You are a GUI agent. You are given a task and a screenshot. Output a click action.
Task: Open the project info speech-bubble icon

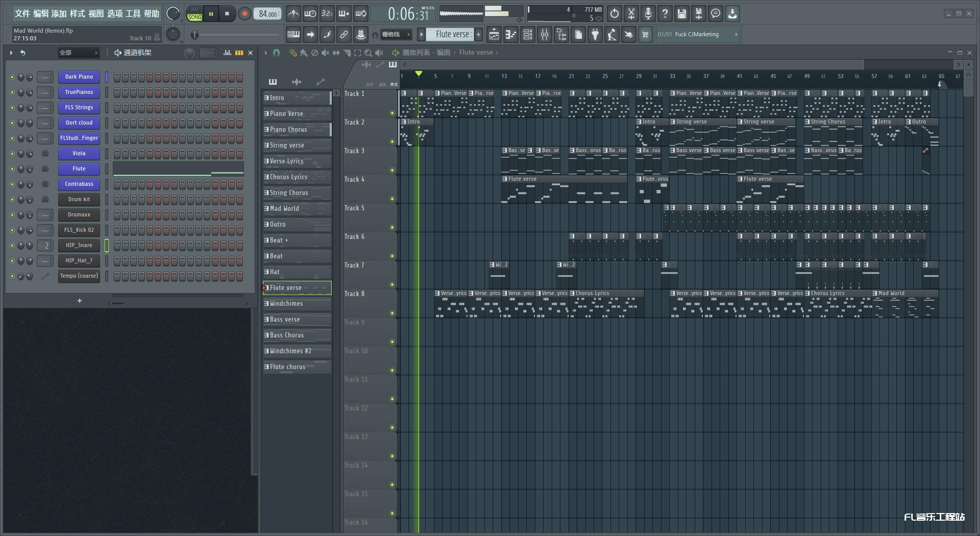716,14
